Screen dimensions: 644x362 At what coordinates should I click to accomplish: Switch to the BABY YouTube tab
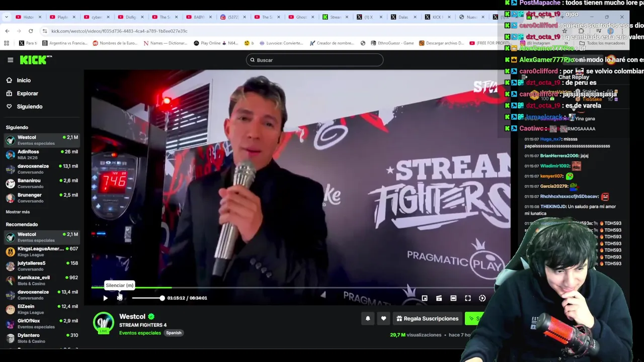click(198, 17)
